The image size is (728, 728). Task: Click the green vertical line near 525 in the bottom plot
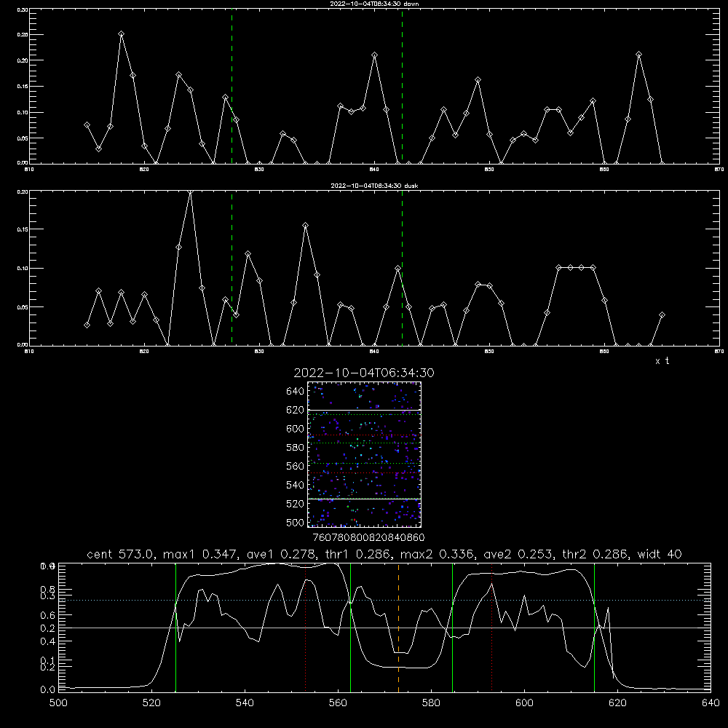(175, 627)
